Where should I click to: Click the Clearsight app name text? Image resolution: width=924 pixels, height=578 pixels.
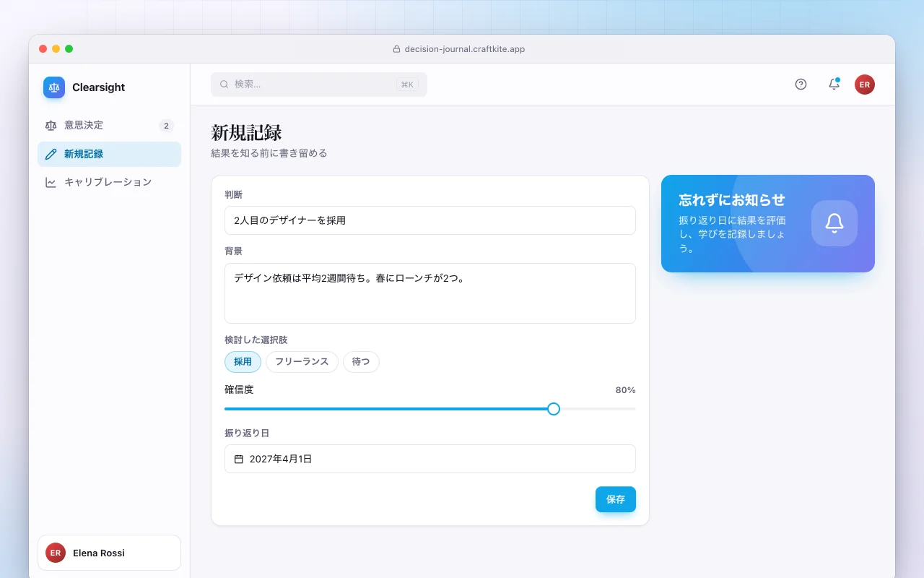99,87
